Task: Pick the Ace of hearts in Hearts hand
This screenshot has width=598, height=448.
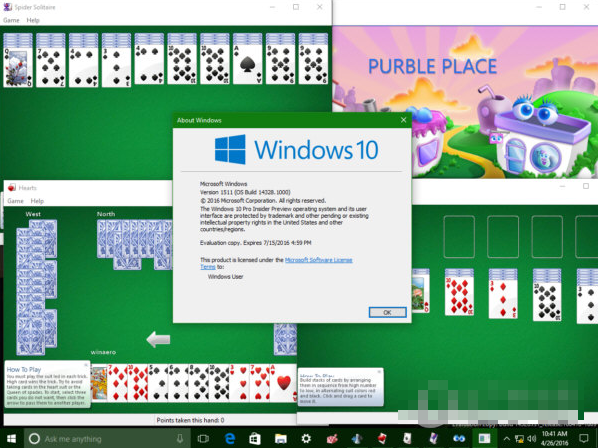Action: [283, 383]
